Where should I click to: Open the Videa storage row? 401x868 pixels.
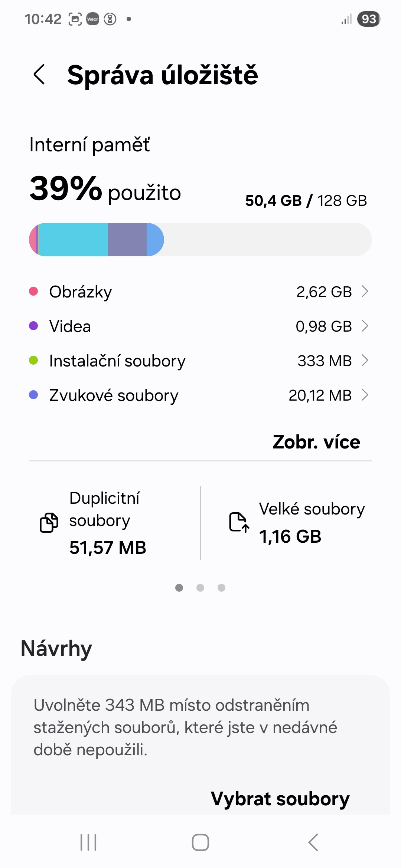click(x=186, y=326)
